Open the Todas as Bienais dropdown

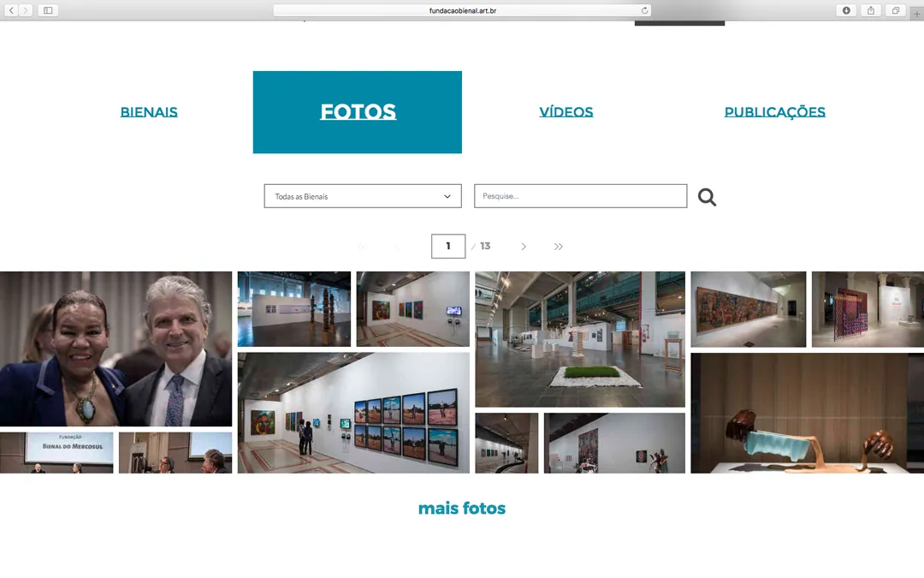pos(363,196)
